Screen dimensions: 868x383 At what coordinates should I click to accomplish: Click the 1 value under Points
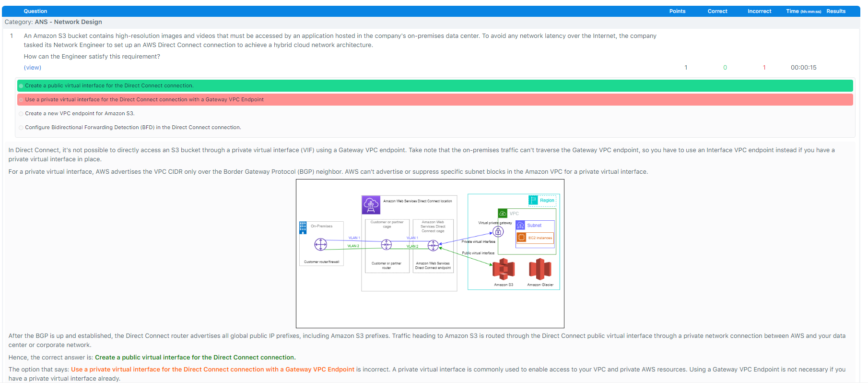(x=686, y=68)
